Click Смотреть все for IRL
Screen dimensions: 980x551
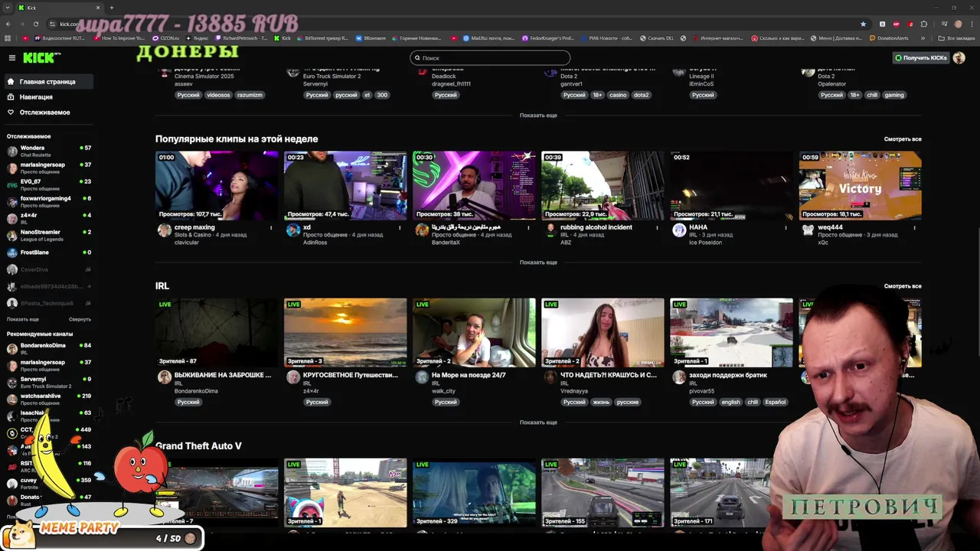point(903,286)
